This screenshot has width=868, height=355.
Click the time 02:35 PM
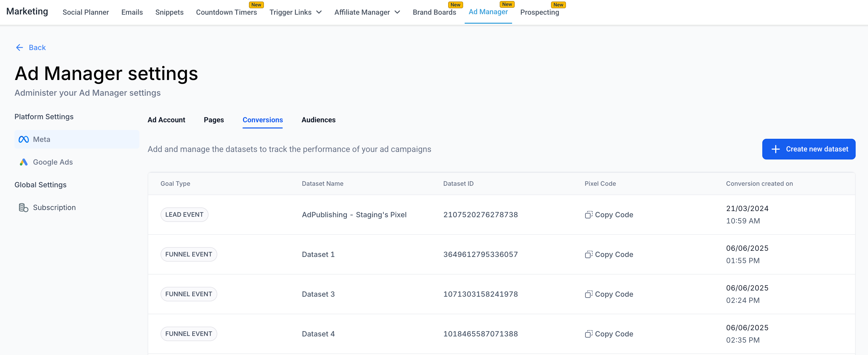click(x=743, y=341)
